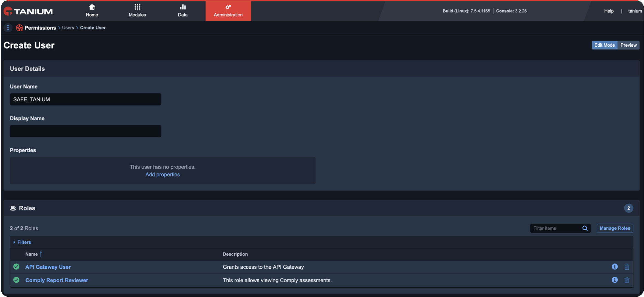Click 'Grants access to the API Gateway' text
The width and height of the screenshot is (644, 297).
point(263,267)
